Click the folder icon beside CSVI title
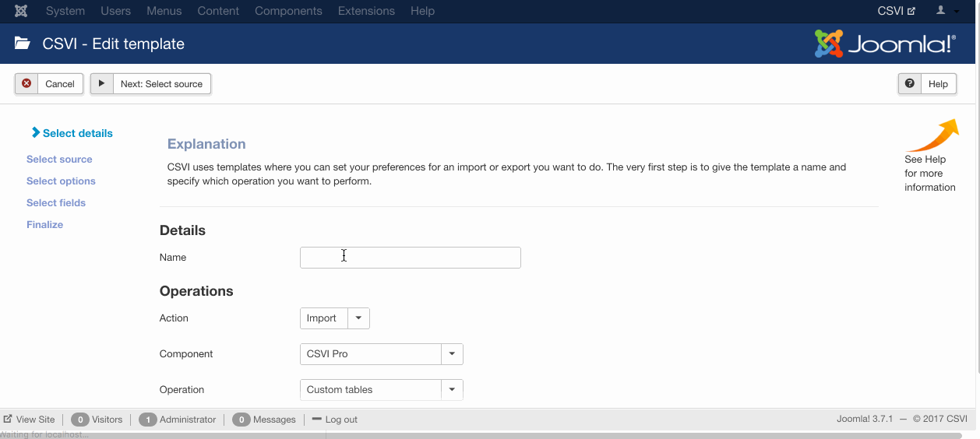Viewport: 980px width, 439px height. pyautogui.click(x=23, y=44)
